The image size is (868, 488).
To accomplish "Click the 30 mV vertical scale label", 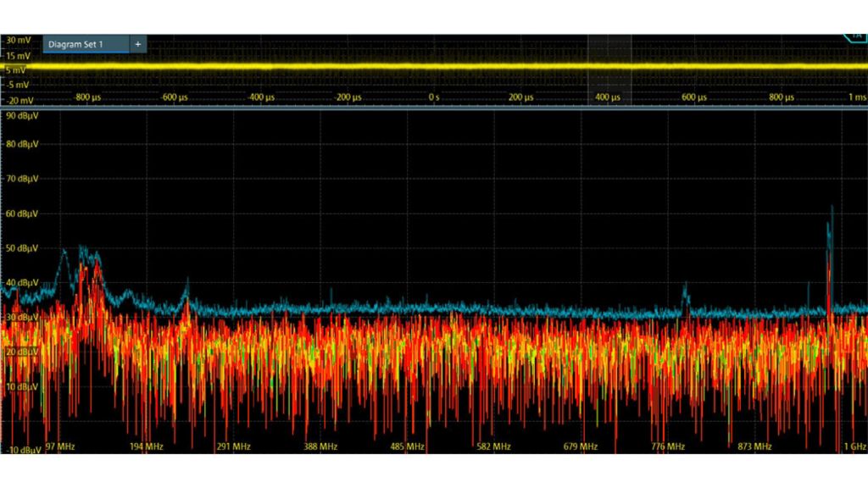I will (17, 40).
